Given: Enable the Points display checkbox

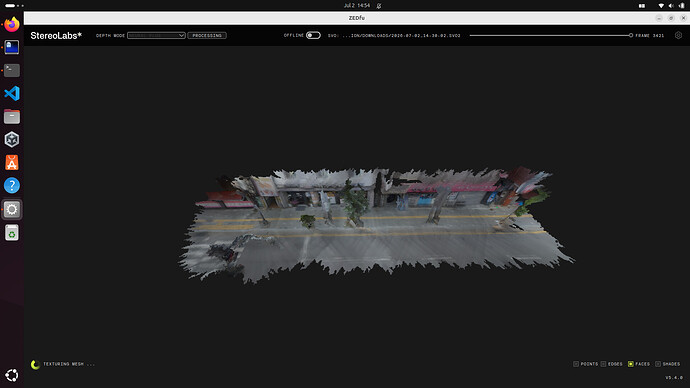Looking at the screenshot, I should tap(576, 364).
